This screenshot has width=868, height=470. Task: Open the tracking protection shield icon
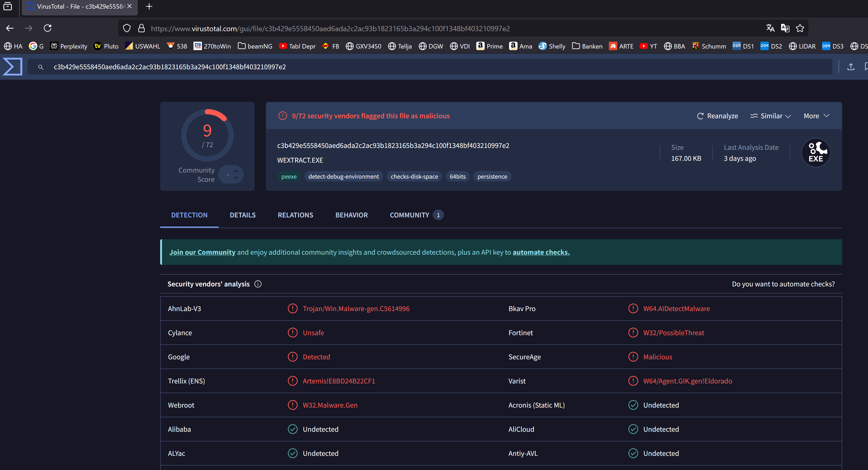(x=127, y=28)
